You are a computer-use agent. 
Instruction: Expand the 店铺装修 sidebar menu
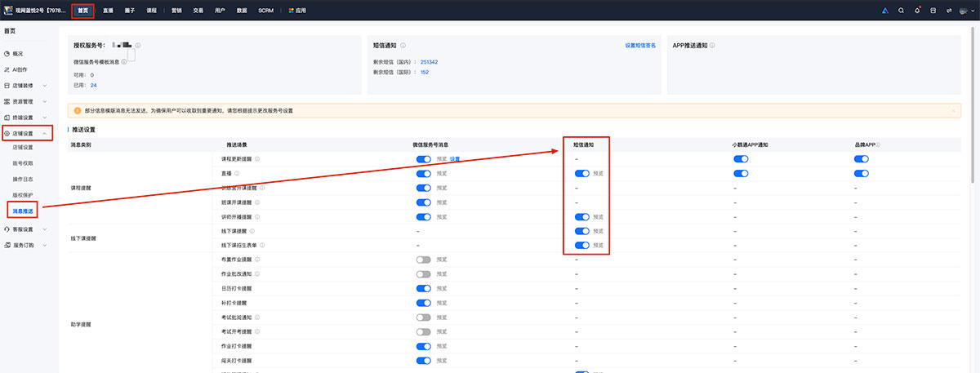44,86
